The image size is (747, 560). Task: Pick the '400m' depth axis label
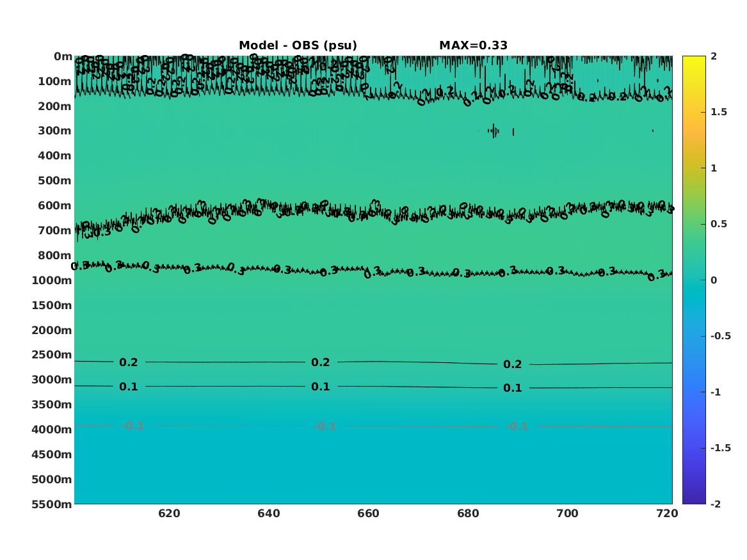click(55, 156)
